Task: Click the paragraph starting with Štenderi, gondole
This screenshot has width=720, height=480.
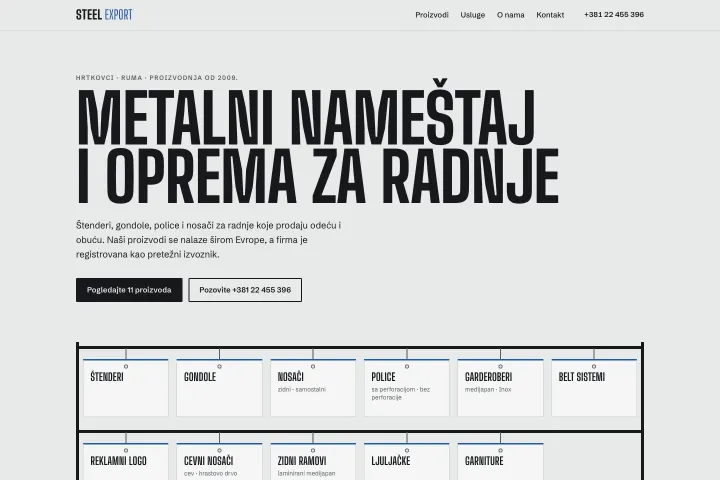Action: click(208, 240)
